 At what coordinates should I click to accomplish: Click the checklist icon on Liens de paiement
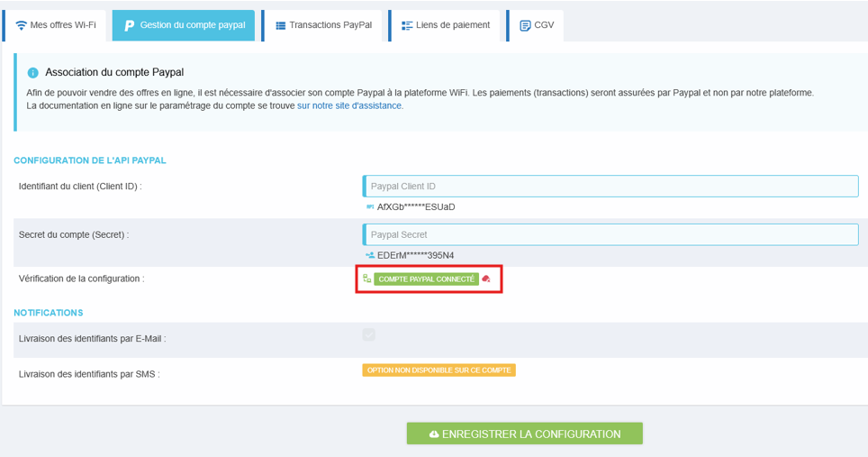click(407, 25)
